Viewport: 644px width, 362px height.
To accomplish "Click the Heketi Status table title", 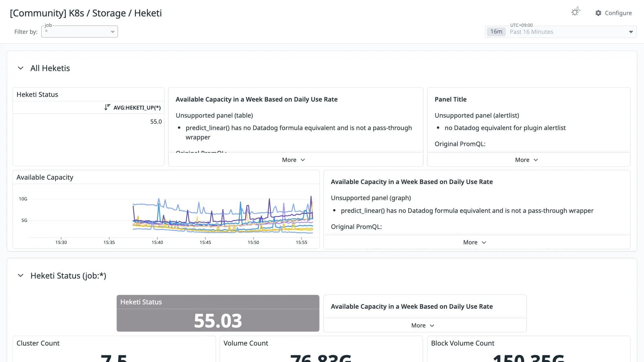I will (37, 95).
